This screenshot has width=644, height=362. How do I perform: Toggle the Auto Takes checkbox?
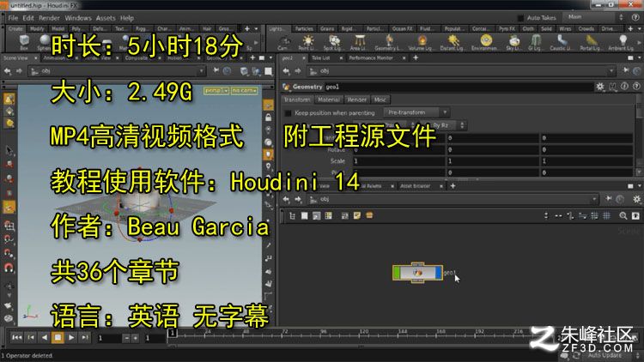pos(520,18)
